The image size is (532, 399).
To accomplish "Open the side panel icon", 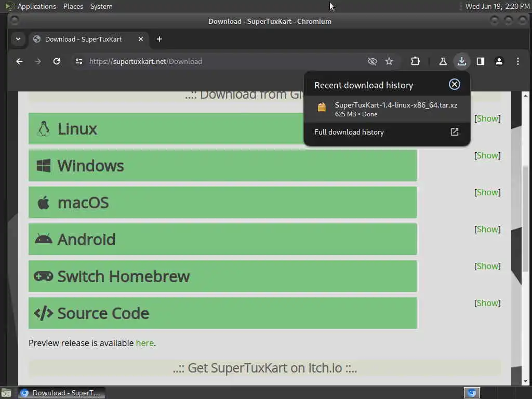I will pyautogui.click(x=481, y=61).
